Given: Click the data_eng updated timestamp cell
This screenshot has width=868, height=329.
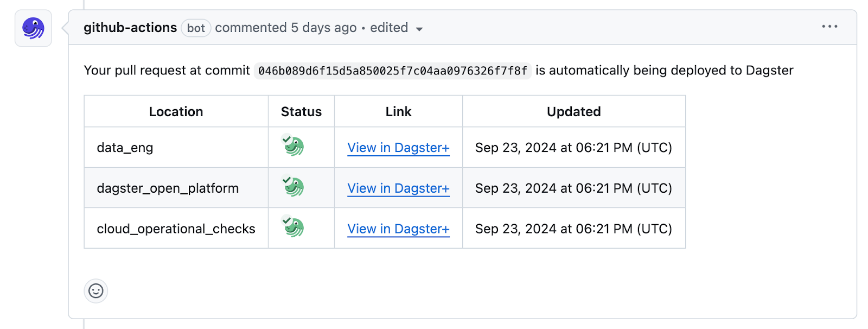Looking at the screenshot, I should [574, 148].
